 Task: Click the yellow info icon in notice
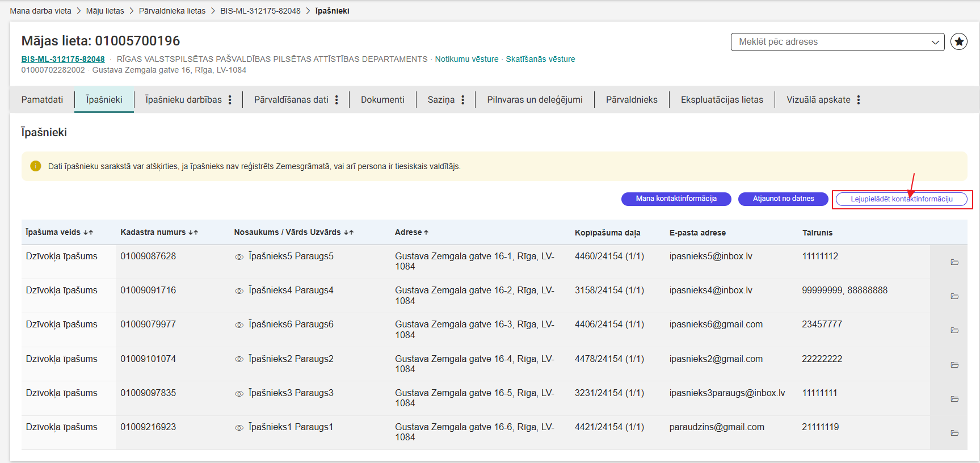[x=36, y=166]
